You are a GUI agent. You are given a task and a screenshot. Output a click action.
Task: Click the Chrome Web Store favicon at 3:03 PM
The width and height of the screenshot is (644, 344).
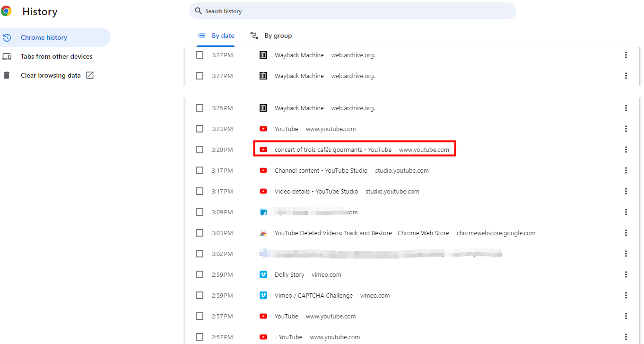[263, 233]
